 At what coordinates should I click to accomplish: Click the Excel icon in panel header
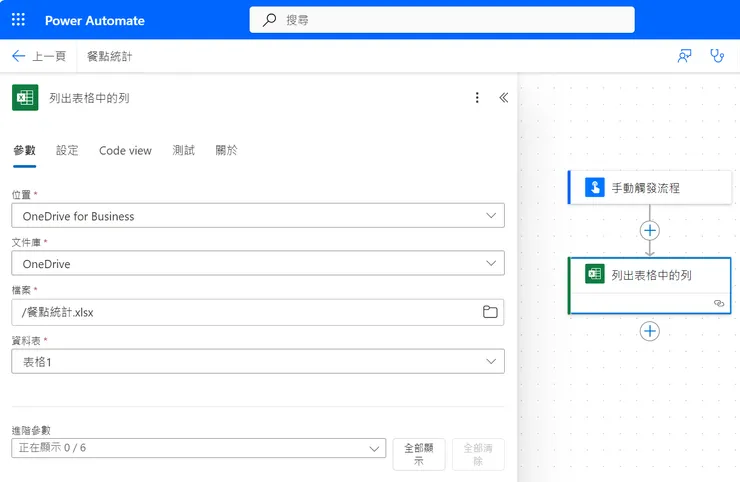pos(25,97)
